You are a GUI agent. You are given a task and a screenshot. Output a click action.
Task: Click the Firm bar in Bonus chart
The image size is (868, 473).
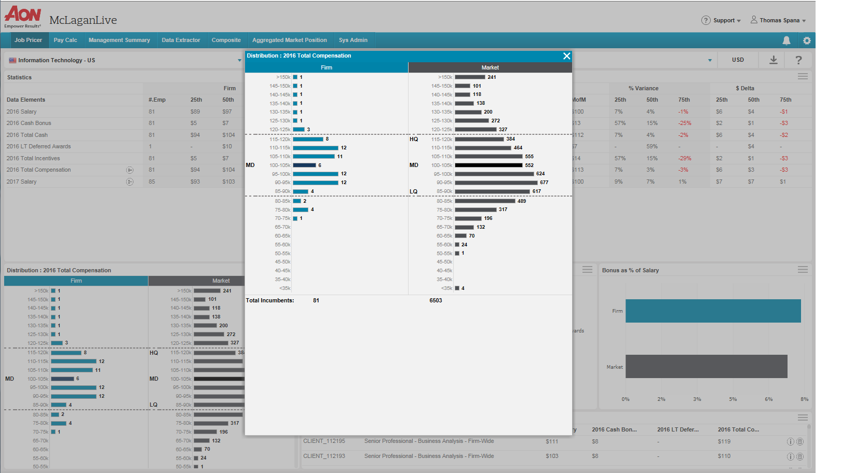(x=713, y=311)
